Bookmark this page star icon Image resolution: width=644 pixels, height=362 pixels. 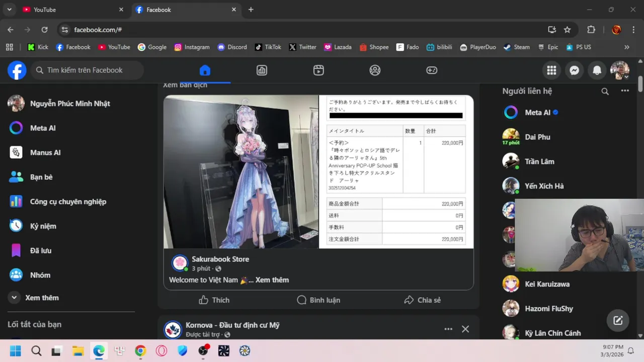(568, 30)
